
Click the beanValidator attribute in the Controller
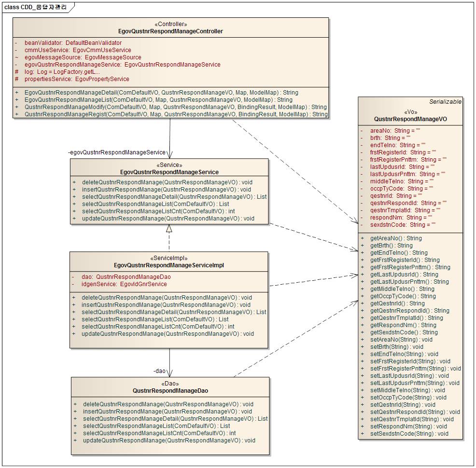(x=73, y=43)
